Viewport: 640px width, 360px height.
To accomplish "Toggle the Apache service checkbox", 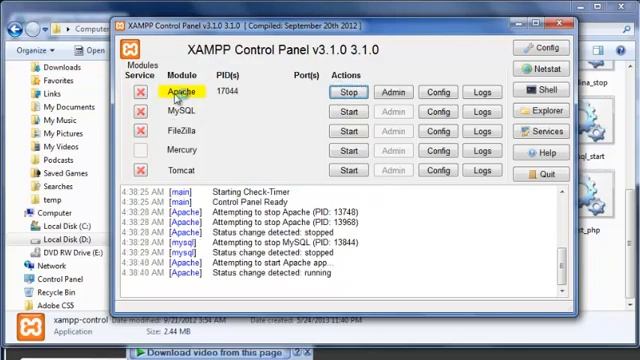I will pyautogui.click(x=140, y=92).
